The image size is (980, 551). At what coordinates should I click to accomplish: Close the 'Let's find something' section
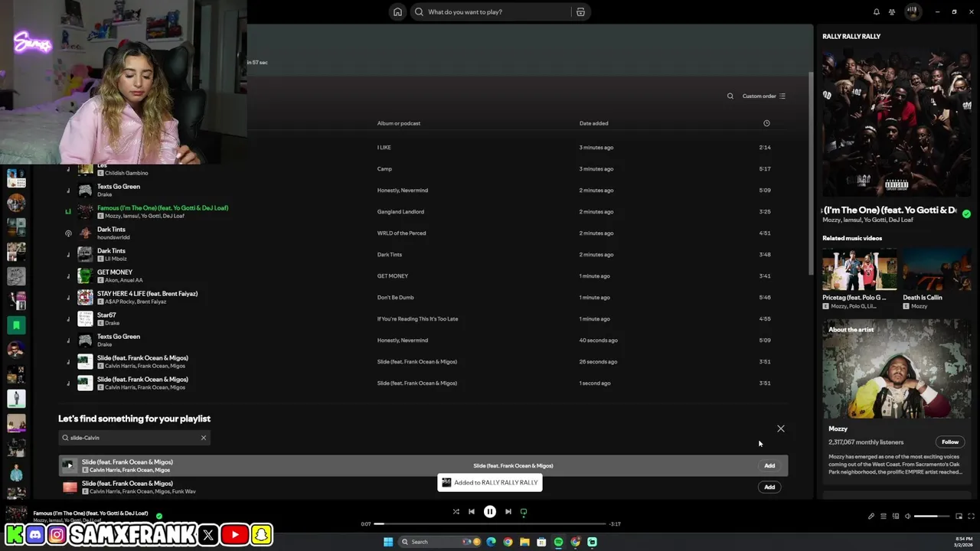(781, 429)
